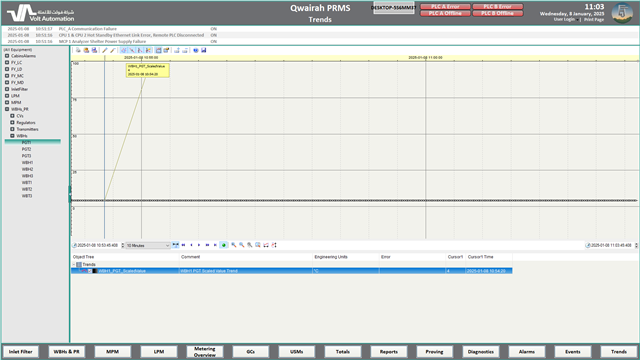
Task: Toggle the green live update button
Action: [x=224, y=245]
